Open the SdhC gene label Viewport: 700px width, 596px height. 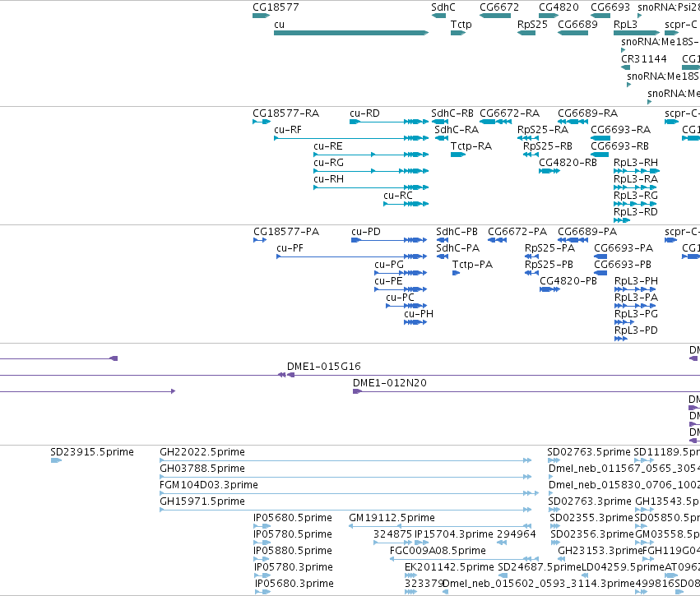click(443, 7)
